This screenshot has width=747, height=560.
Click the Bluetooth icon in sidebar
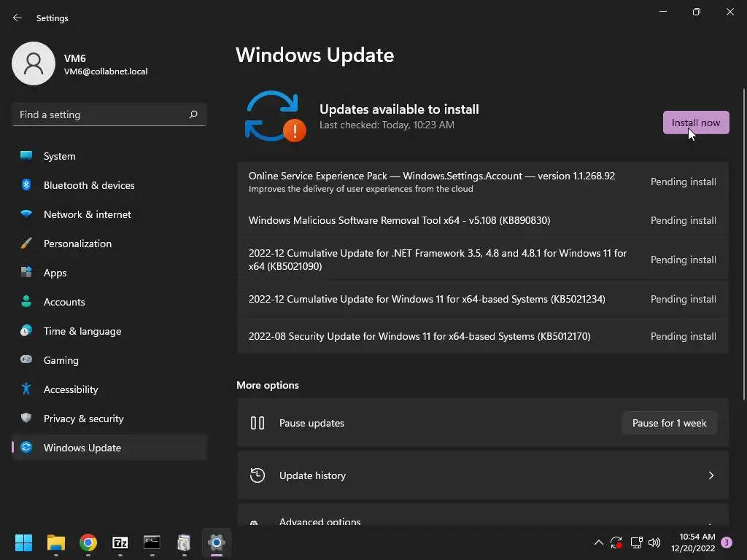(x=26, y=184)
